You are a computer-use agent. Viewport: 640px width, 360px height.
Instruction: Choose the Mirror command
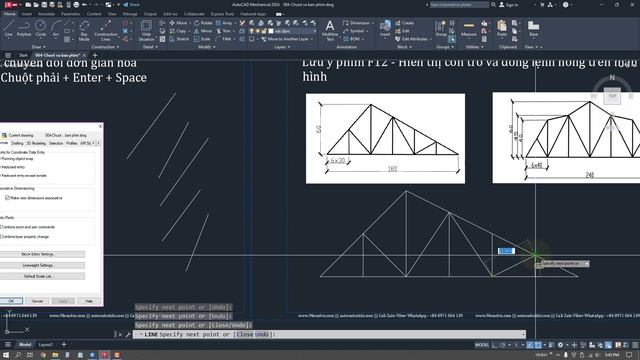[203, 31]
